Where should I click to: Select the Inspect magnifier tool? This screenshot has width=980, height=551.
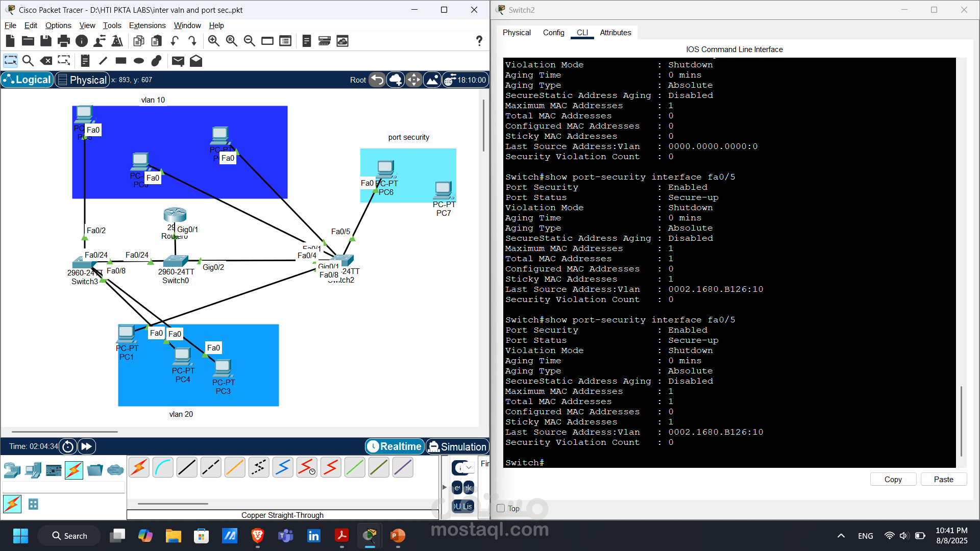click(28, 61)
